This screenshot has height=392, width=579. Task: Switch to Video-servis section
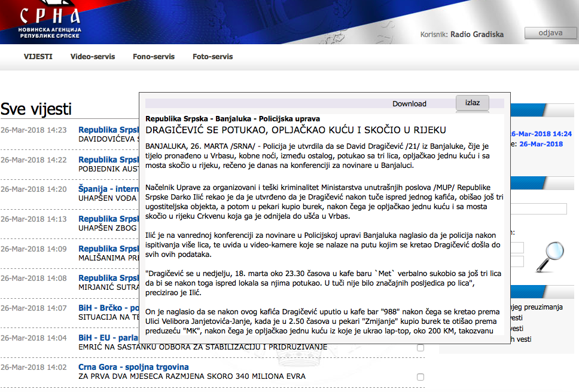click(92, 57)
